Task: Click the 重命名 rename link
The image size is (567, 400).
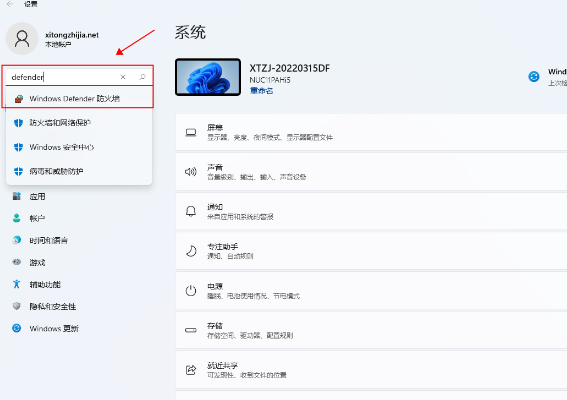Action: point(261,91)
